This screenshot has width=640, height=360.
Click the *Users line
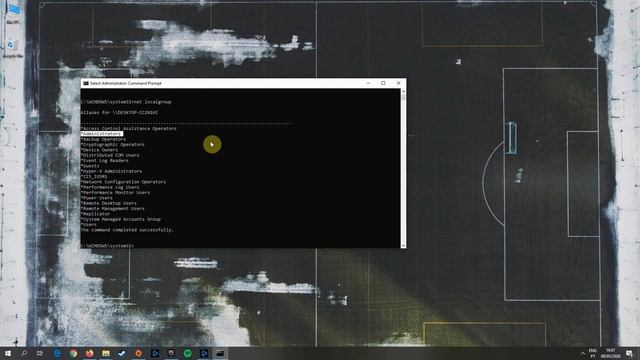[89, 224]
